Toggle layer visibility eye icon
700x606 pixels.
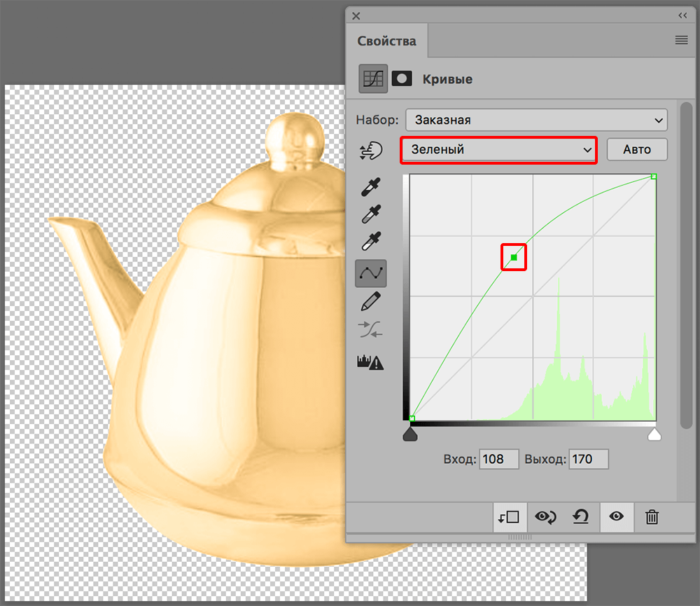tap(616, 517)
